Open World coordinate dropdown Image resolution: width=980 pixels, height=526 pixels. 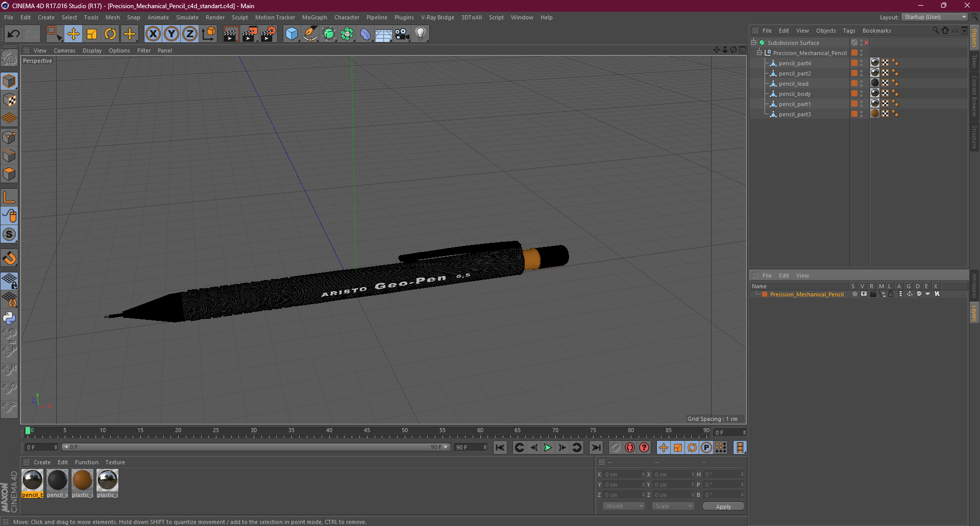[624, 506]
